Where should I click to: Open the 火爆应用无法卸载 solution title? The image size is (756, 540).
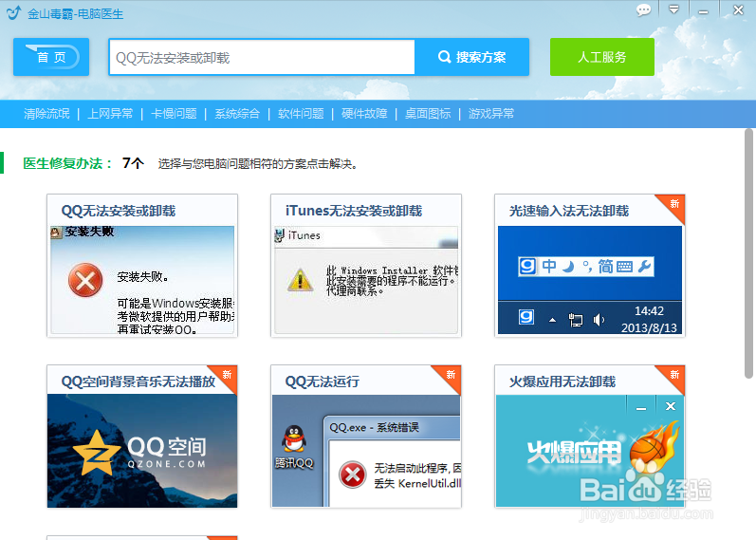tap(562, 382)
